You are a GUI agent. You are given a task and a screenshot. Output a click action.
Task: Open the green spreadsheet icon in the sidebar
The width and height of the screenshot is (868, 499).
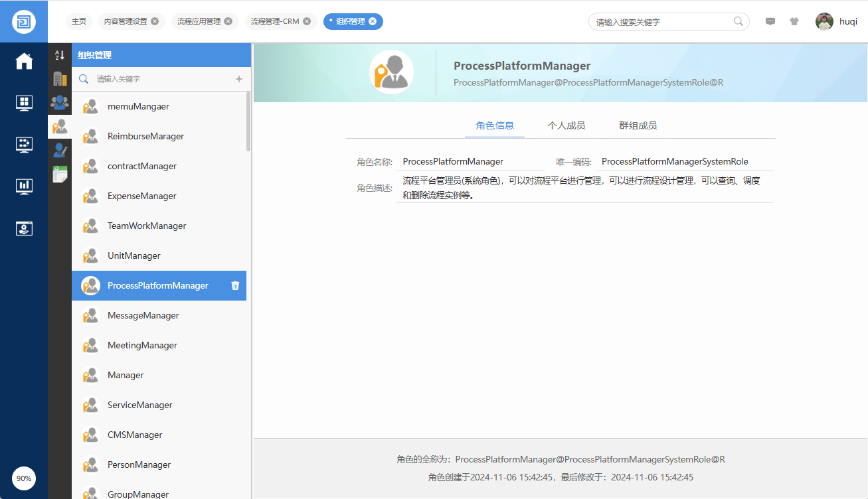coord(60,174)
